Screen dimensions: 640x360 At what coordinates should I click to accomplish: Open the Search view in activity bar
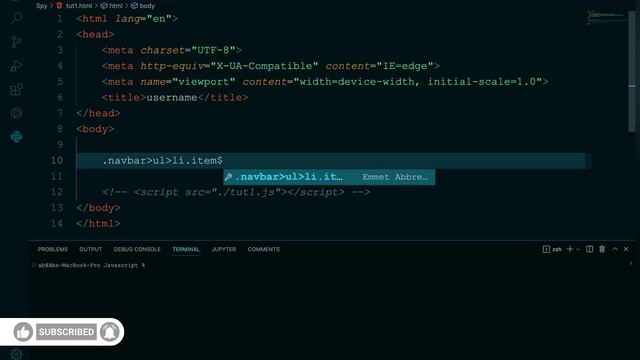pyautogui.click(x=17, y=18)
